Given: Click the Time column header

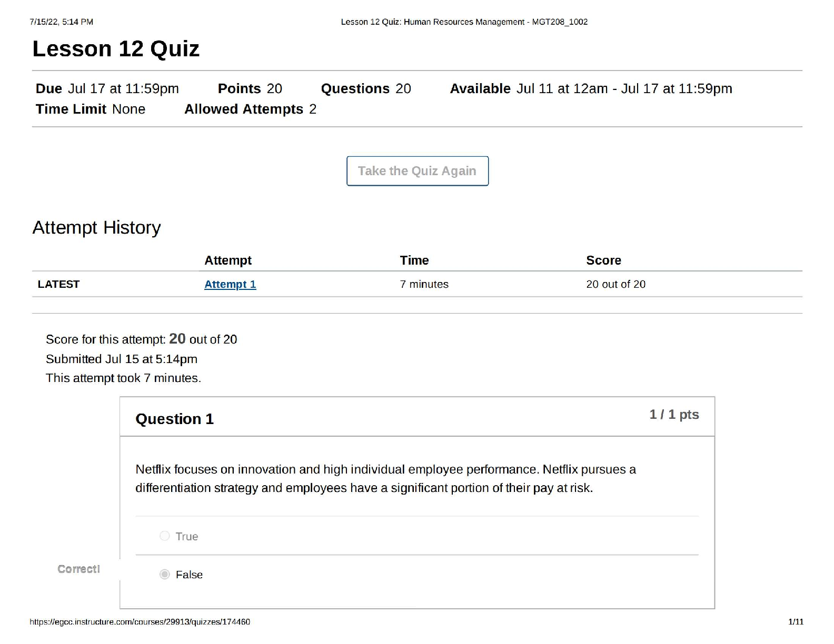Looking at the screenshot, I should [x=414, y=260].
